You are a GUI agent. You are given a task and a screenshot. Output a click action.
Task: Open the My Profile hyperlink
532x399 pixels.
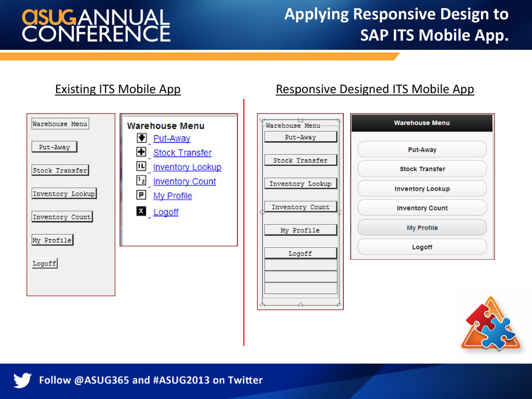point(172,196)
